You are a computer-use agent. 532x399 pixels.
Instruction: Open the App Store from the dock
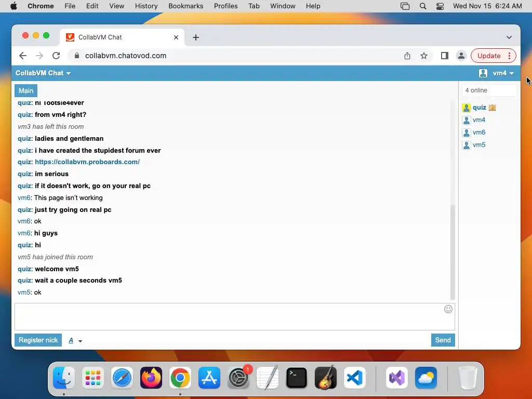tap(209, 378)
